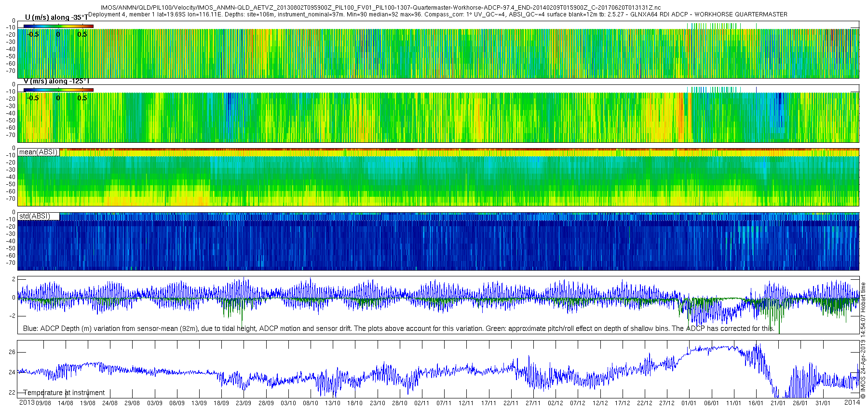868x410 pixels.
Task: Select the mean(ABSI) panel label
Action: tap(38, 152)
